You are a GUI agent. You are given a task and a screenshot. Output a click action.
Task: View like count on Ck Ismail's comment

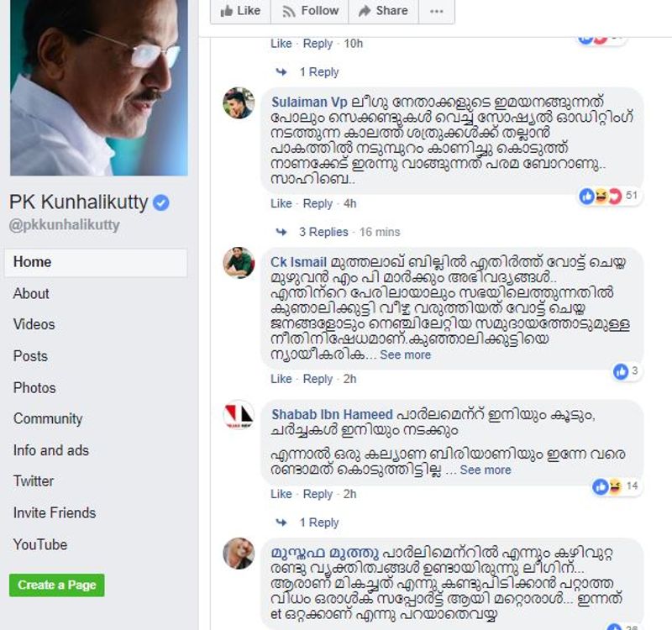[x=627, y=371]
